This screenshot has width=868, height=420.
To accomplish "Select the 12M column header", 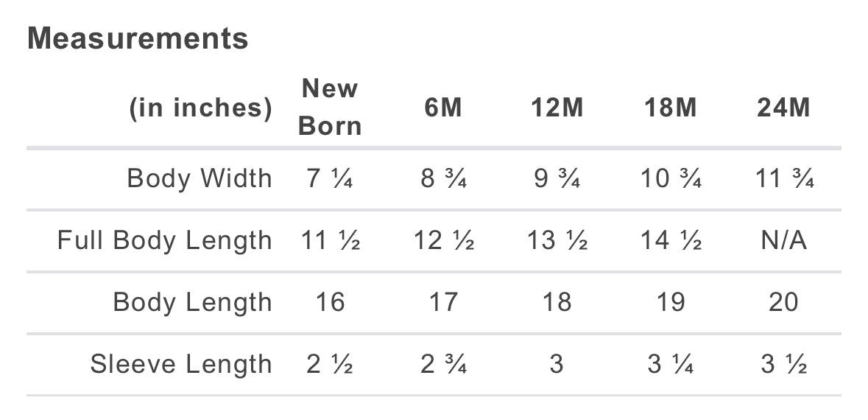I will (557, 108).
